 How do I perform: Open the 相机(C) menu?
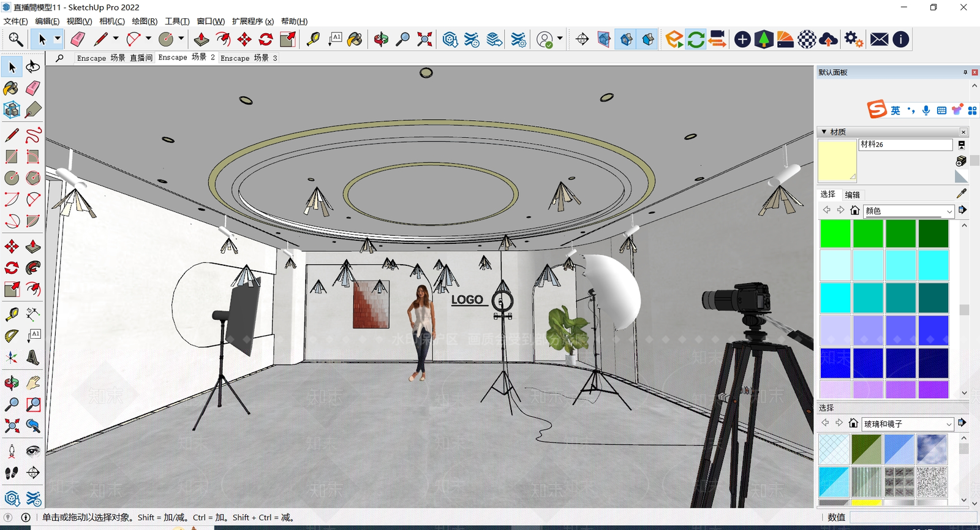[x=112, y=21]
